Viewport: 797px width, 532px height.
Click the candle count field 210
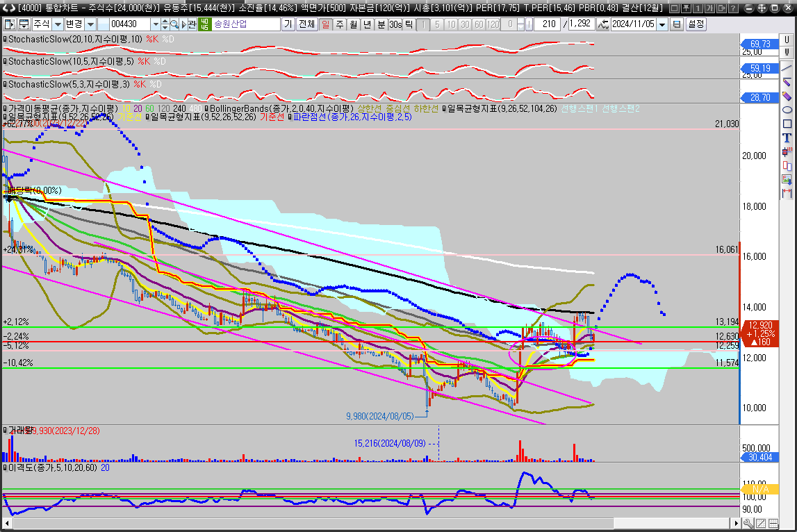pos(548,24)
